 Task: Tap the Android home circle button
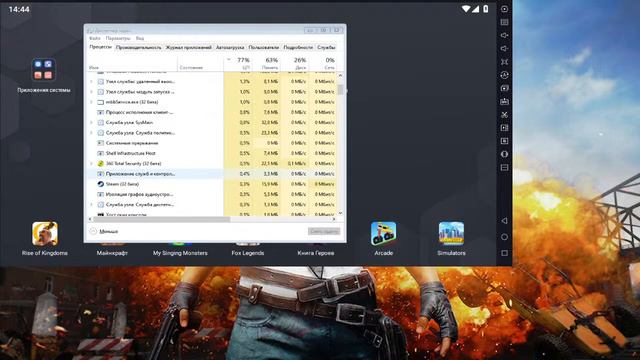pyautogui.click(x=504, y=237)
